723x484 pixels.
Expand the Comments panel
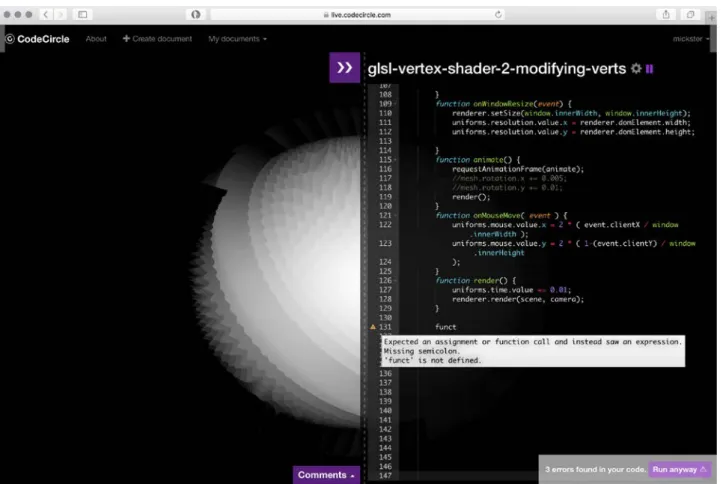[x=326, y=475]
